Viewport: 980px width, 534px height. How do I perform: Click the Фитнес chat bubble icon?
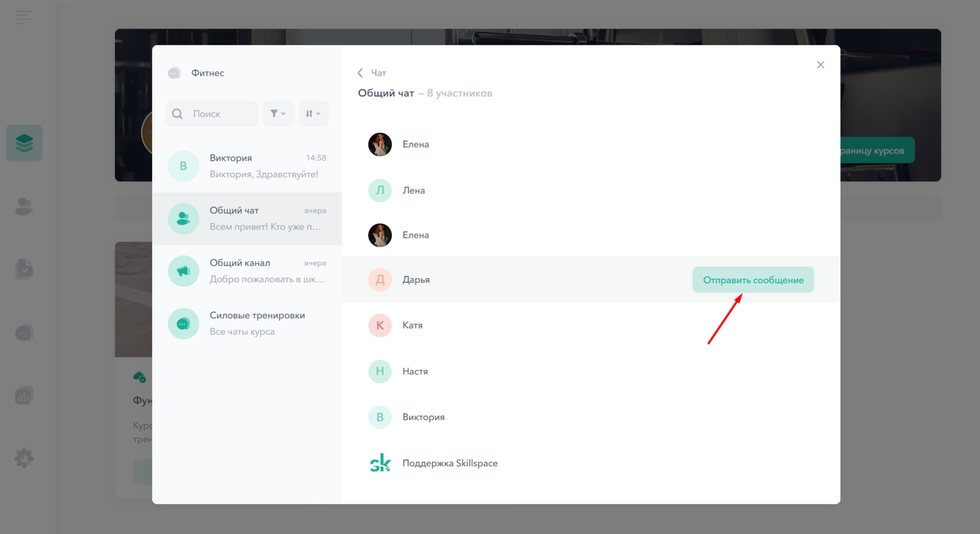(x=174, y=73)
